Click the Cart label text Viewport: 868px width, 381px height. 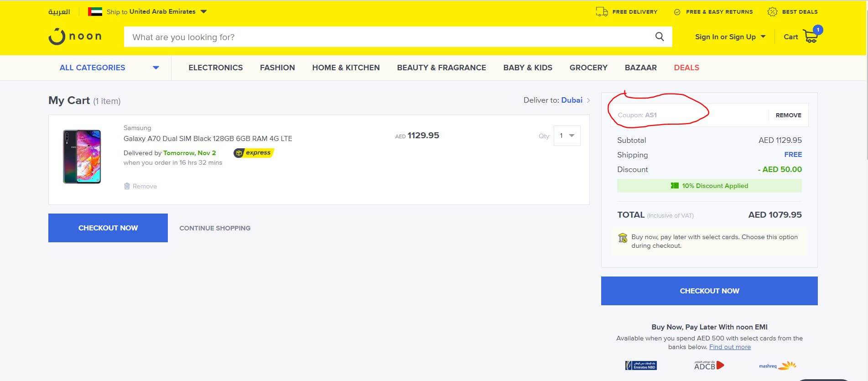(790, 37)
